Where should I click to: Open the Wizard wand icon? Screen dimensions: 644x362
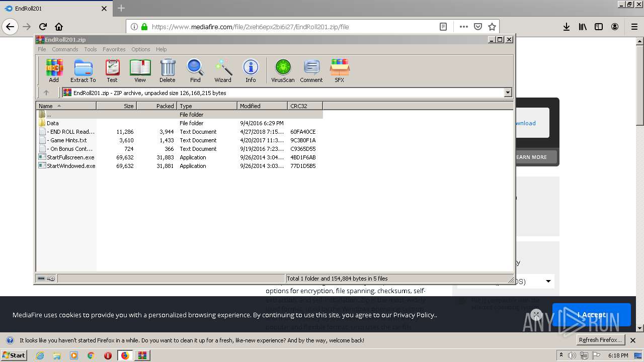223,70
